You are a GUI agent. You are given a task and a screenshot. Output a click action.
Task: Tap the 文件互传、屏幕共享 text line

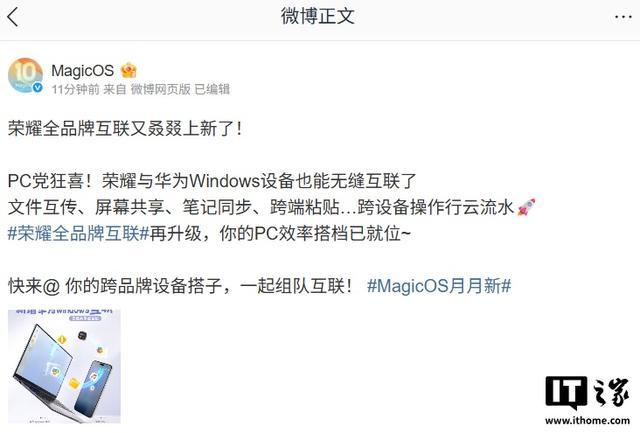[261, 207]
